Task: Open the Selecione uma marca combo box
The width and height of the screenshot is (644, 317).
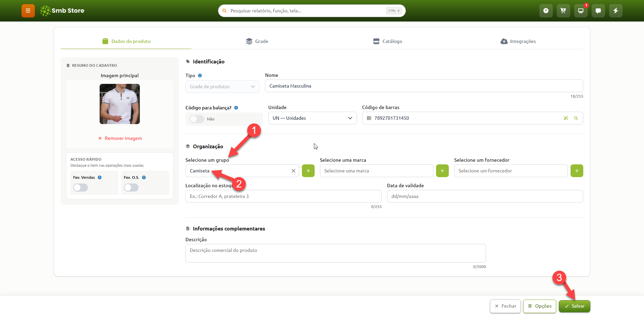Action: [376, 171]
